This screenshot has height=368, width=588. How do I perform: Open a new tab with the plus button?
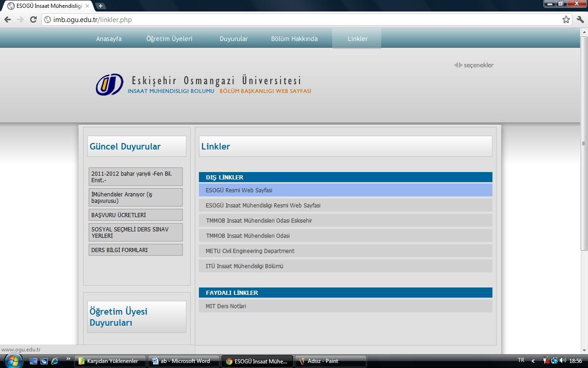pyautogui.click(x=100, y=6)
